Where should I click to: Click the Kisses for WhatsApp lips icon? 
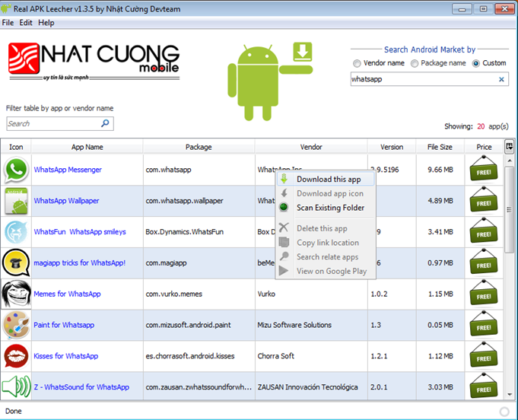coord(16,356)
